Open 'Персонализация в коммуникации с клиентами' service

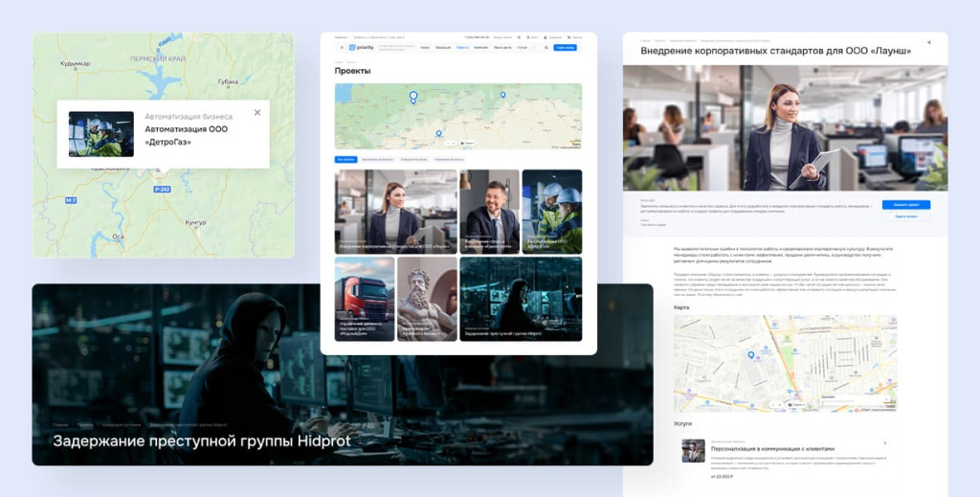(773, 448)
